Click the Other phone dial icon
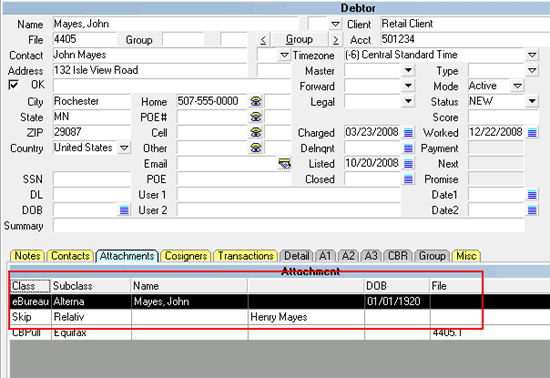This screenshot has width=550, height=378. point(256,148)
